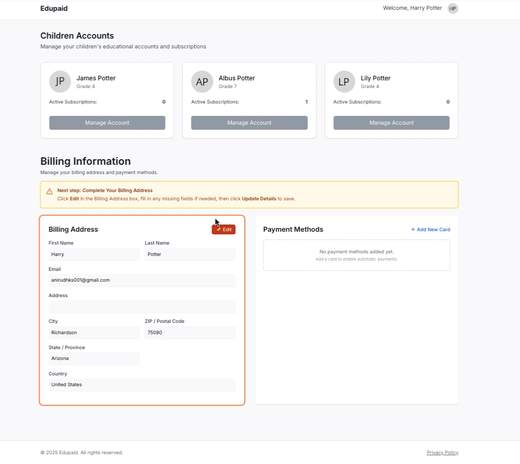Click the 'James Potter' name text
The height and width of the screenshot is (464, 520).
click(96, 78)
